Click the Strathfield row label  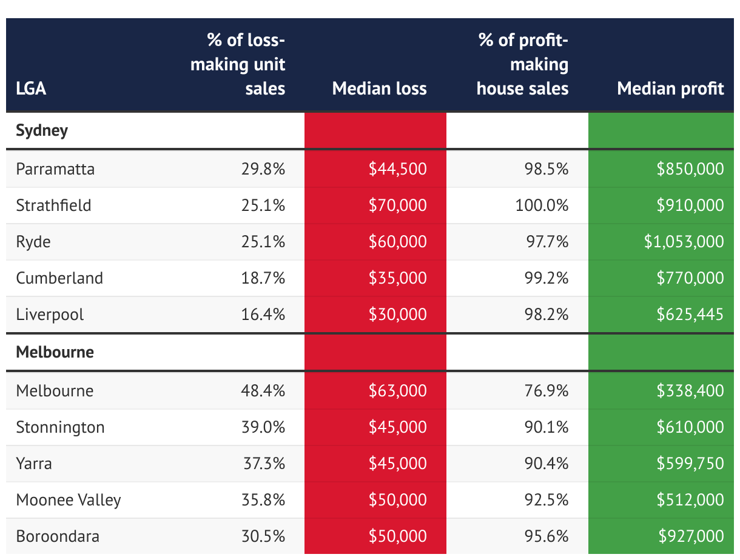tap(53, 205)
